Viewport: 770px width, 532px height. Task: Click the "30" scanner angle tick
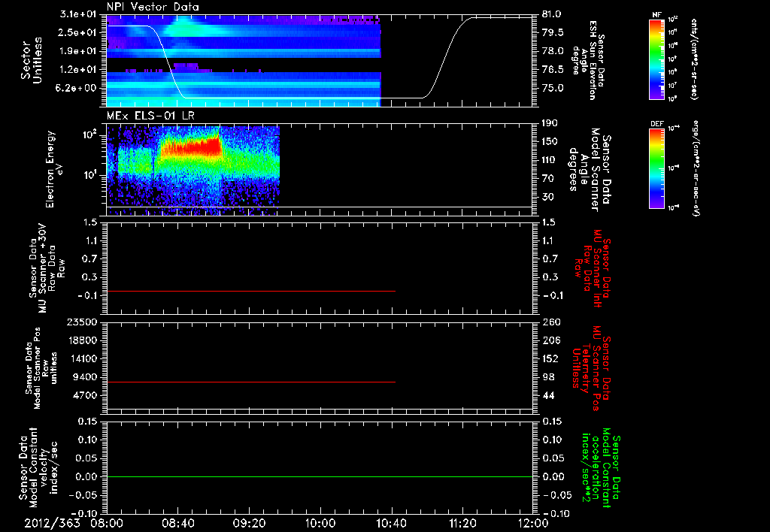click(x=547, y=197)
